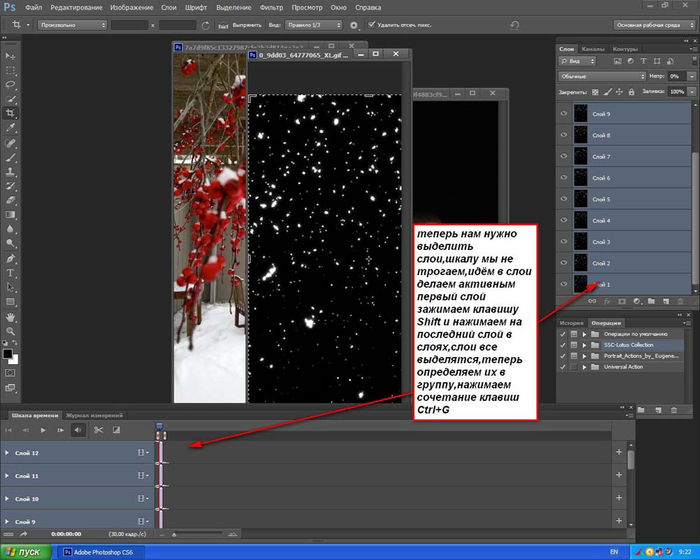700x560 pixels.
Task: Select the Rectangular Marquee tool
Action: pos(10,71)
